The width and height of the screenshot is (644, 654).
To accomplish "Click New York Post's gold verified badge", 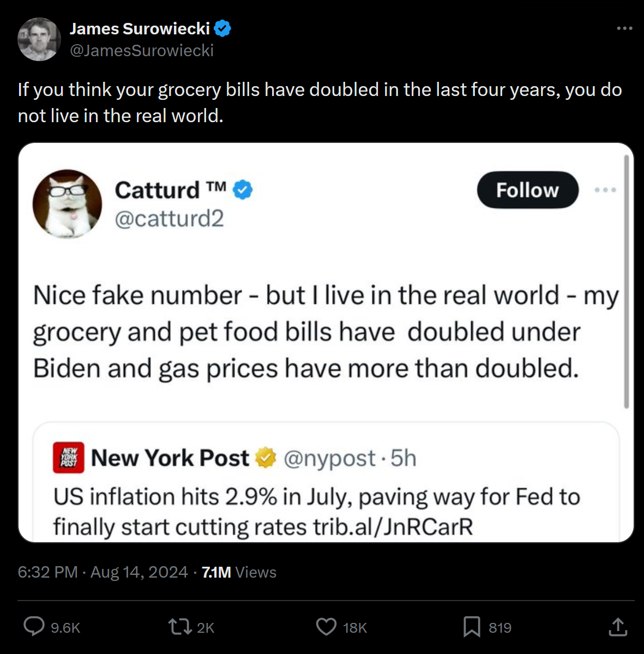I will 266,458.
